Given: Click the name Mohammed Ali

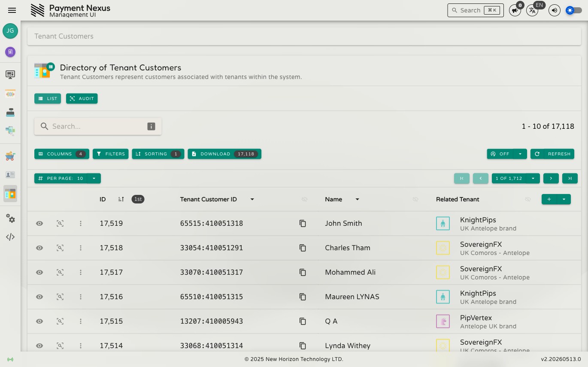Looking at the screenshot, I should tap(350, 272).
